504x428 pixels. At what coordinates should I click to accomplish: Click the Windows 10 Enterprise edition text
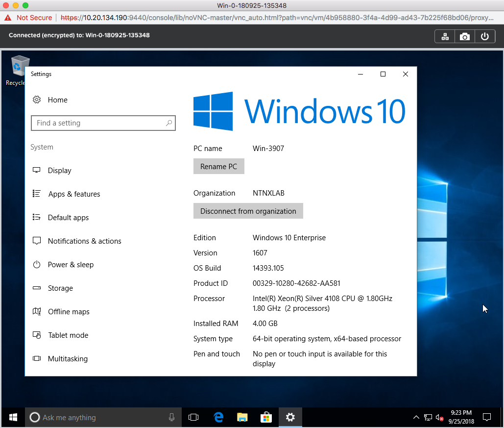tap(289, 237)
